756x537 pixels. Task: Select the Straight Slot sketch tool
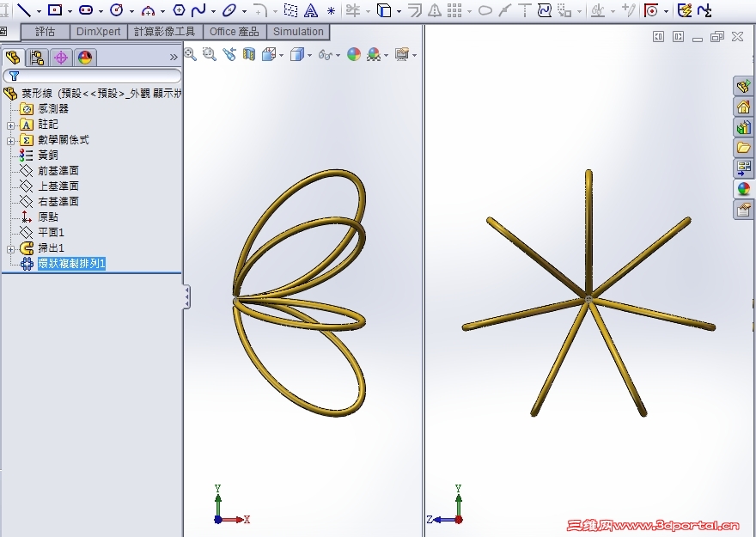86,9
